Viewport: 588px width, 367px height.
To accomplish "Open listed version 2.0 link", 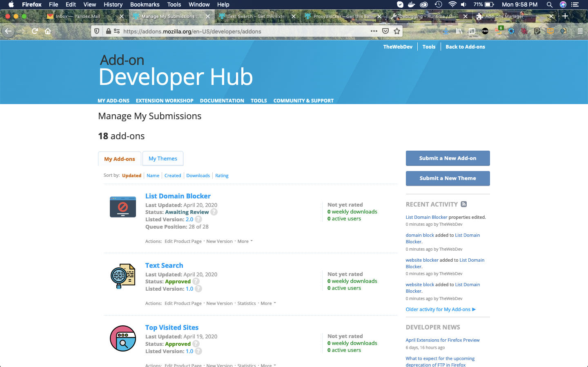I will (189, 219).
